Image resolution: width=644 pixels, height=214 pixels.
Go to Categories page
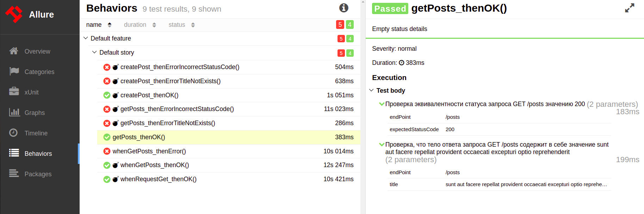[x=40, y=72]
